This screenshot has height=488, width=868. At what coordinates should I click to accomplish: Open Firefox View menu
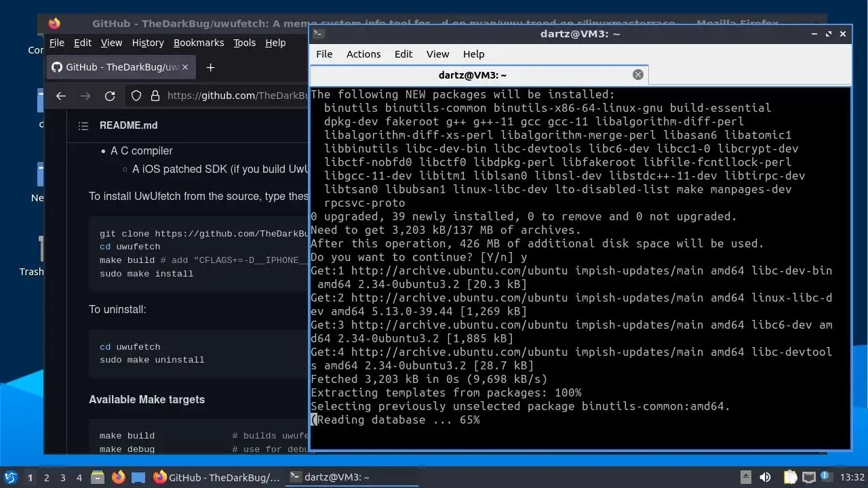[111, 43]
